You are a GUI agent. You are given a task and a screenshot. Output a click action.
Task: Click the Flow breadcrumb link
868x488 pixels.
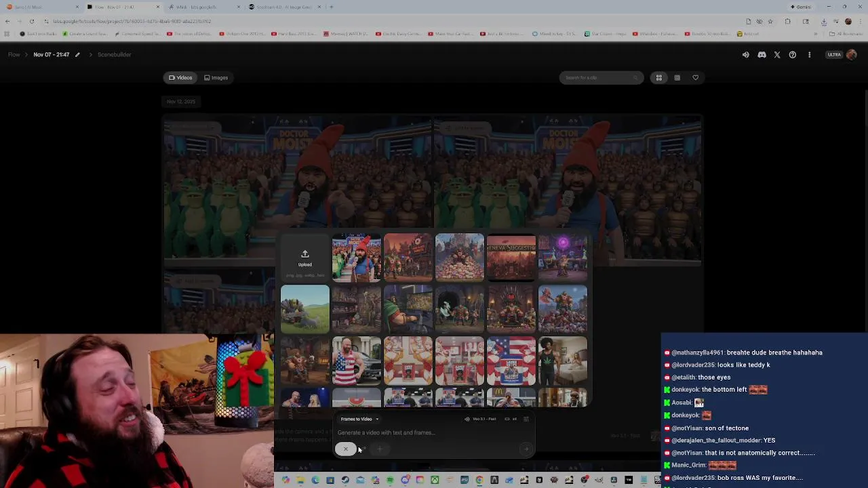[x=14, y=54]
